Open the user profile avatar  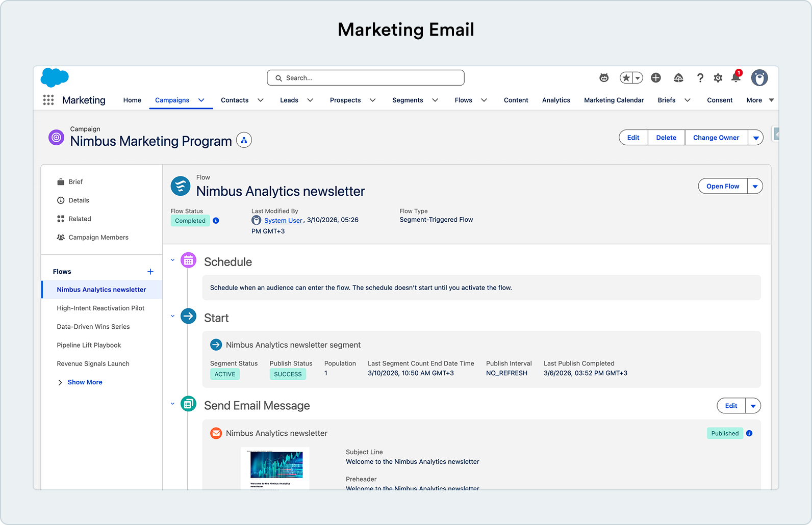click(759, 77)
